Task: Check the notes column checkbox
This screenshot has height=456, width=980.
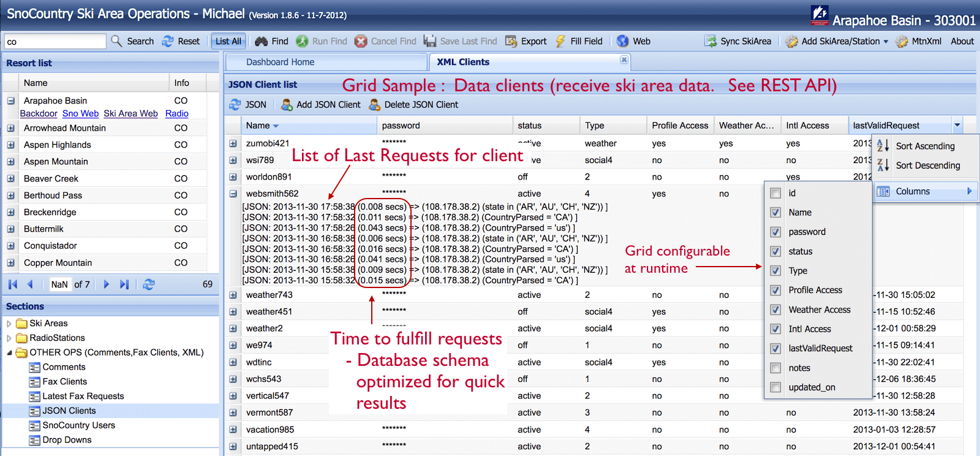Action: pyautogui.click(x=775, y=368)
